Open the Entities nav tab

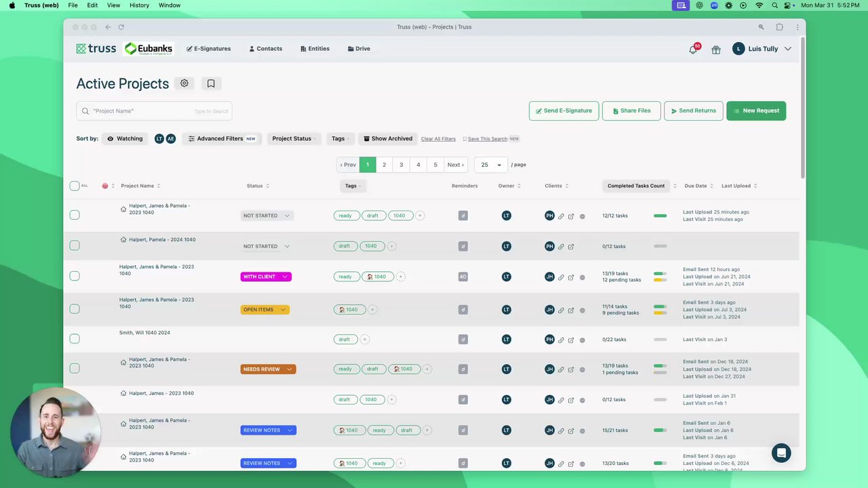315,49
